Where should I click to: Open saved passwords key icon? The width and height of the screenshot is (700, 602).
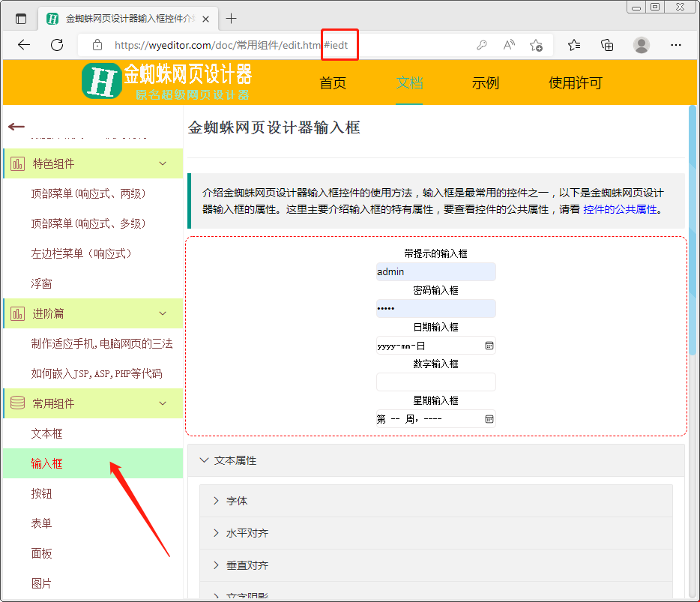click(x=482, y=45)
